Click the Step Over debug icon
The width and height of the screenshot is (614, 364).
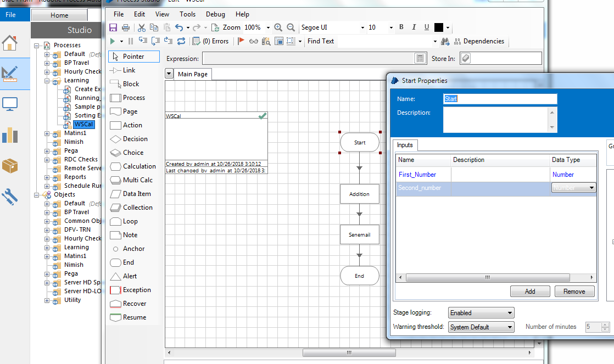pos(155,41)
